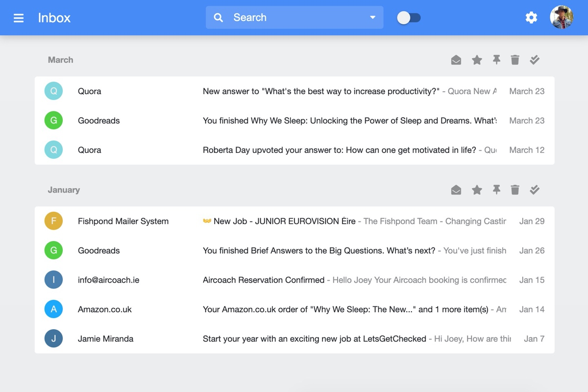The height and width of the screenshot is (392, 588).
Task: Click the Jan 15 date
Action: click(x=532, y=280)
